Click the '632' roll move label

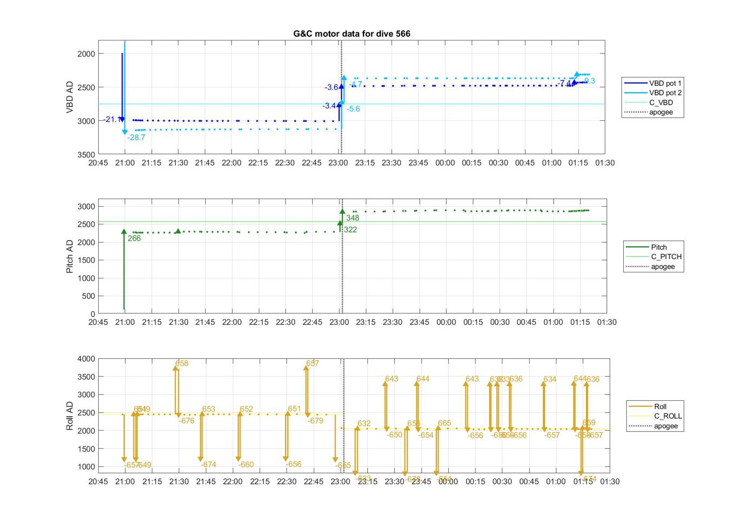pyautogui.click(x=364, y=424)
